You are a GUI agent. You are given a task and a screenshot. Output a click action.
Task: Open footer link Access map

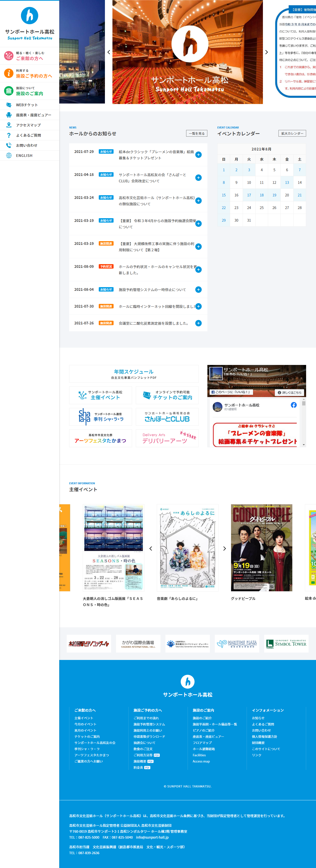[x=201, y=762]
